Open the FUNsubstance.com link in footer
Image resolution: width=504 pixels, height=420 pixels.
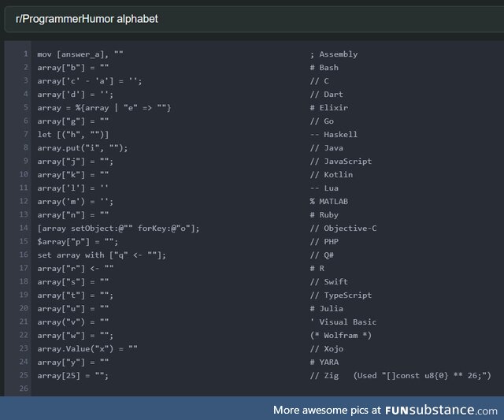(x=441, y=410)
